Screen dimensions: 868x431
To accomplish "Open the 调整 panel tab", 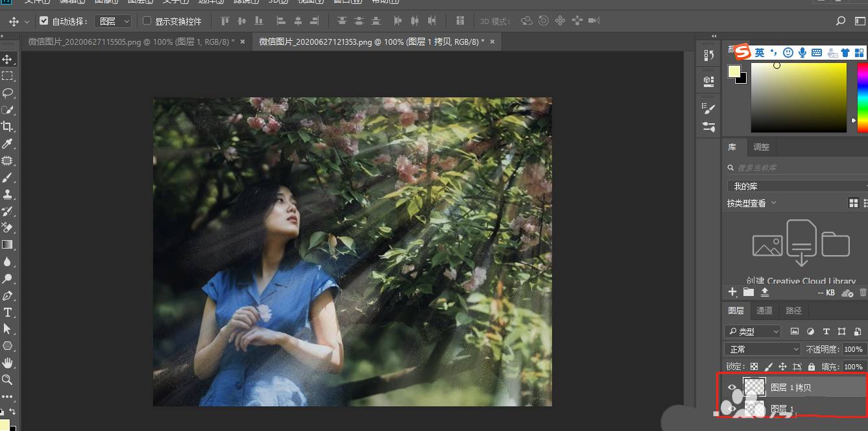I will point(761,147).
